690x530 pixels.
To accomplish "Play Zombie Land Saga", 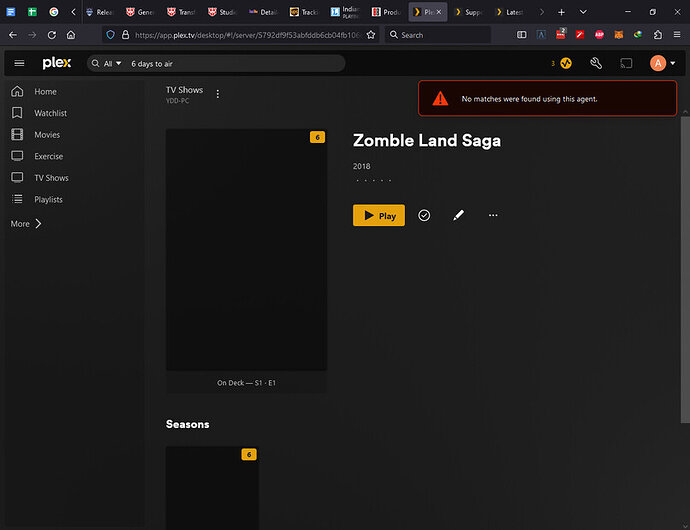I will 379,215.
